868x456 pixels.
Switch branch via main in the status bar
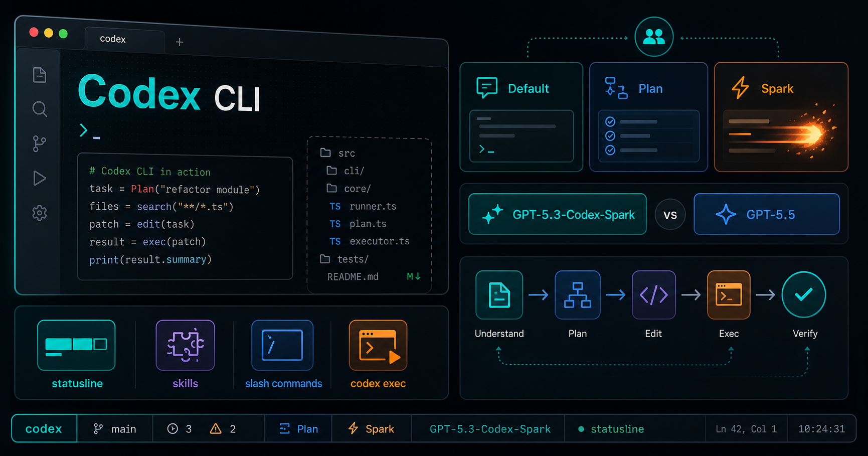click(115, 429)
